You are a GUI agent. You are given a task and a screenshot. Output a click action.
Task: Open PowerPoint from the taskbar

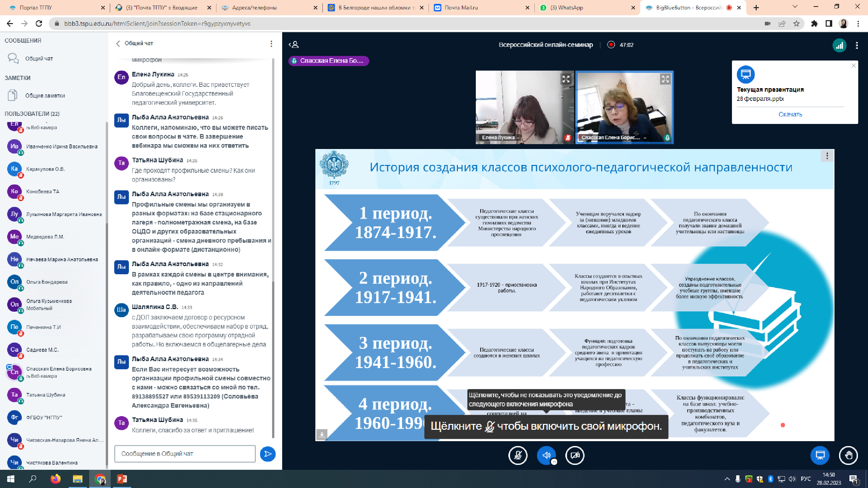(x=122, y=479)
